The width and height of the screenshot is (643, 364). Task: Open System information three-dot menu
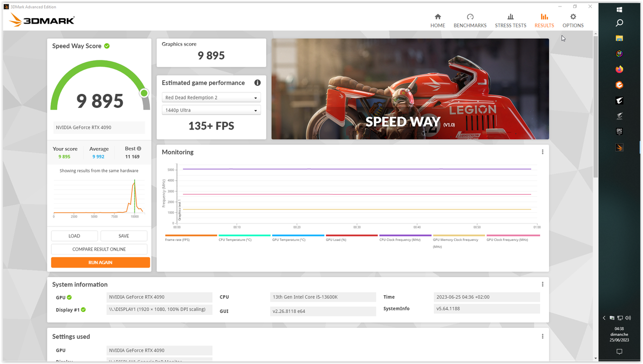coord(543,284)
